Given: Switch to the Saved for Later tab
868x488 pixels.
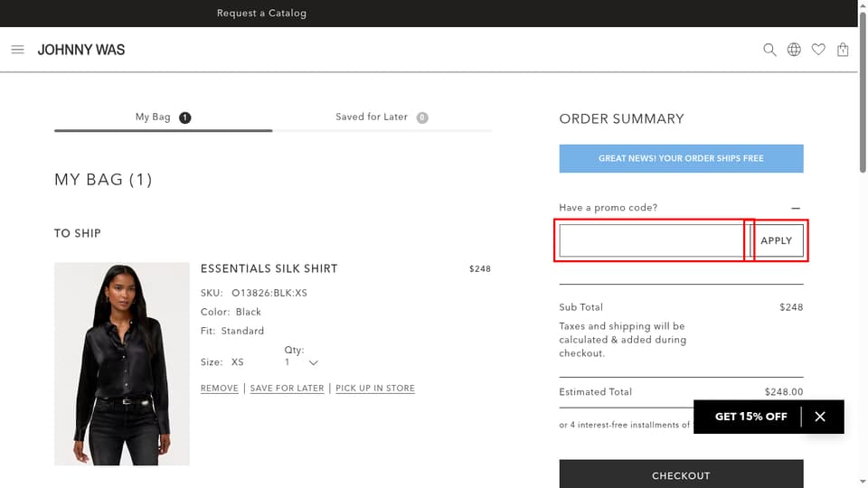Looking at the screenshot, I should point(382,117).
